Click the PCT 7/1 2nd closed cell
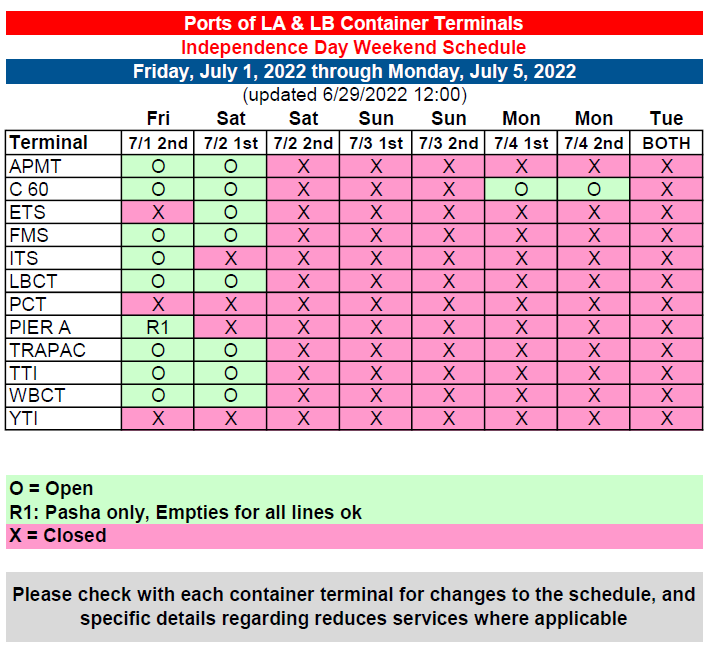721x659 pixels. tap(158, 304)
